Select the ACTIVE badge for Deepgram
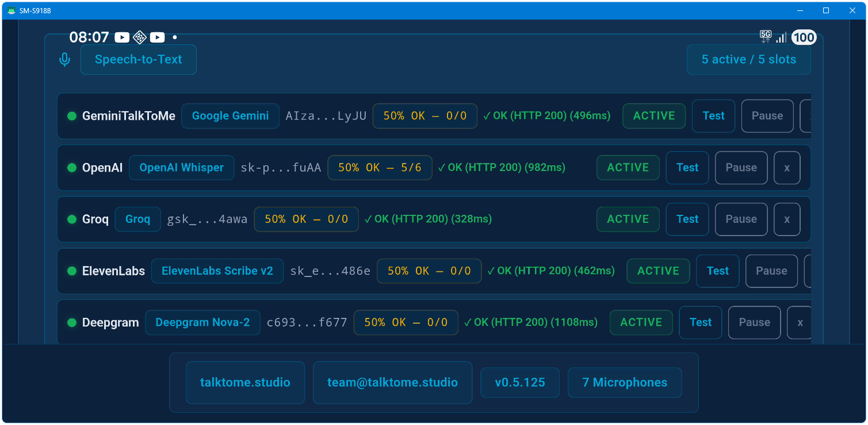 (641, 322)
